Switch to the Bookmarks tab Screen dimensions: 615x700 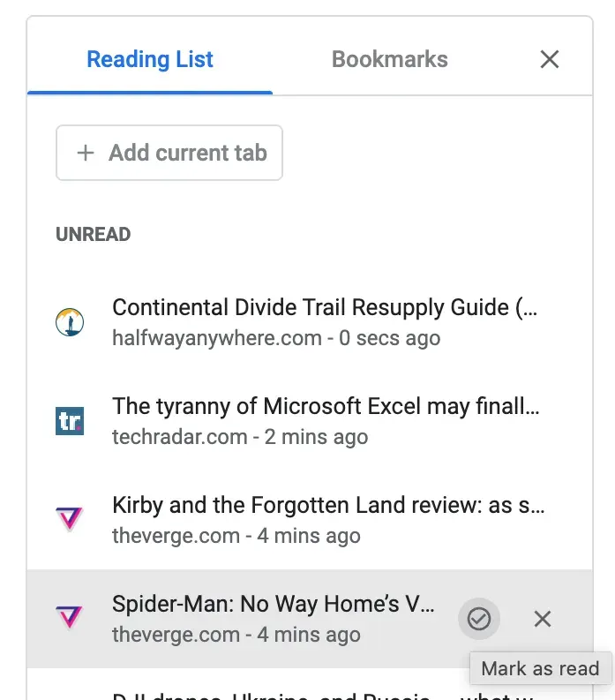click(389, 60)
